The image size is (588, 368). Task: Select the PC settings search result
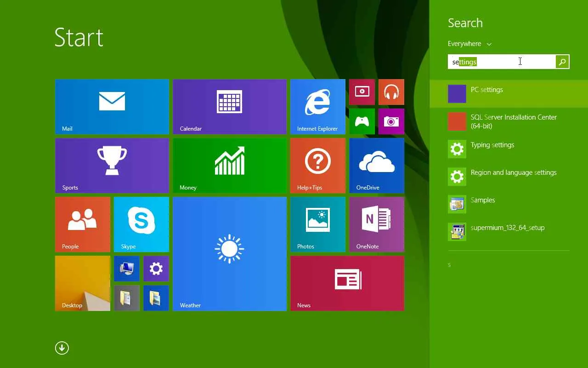(509, 94)
